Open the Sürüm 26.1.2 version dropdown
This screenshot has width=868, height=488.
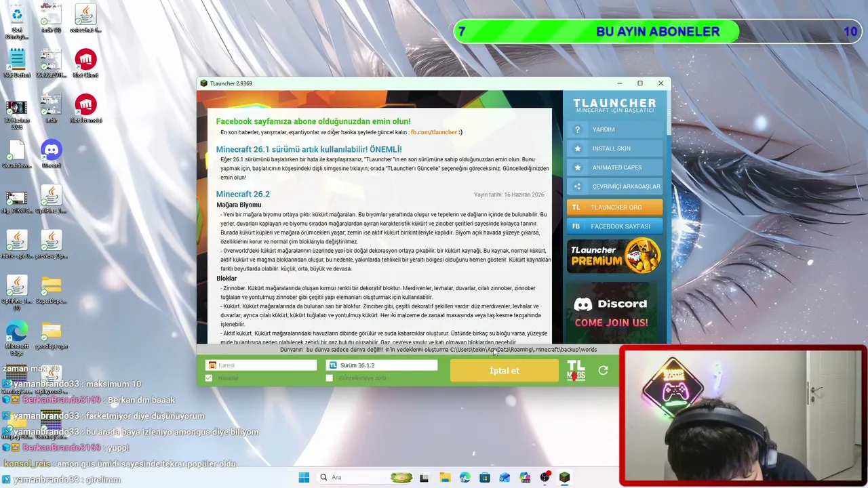click(382, 365)
